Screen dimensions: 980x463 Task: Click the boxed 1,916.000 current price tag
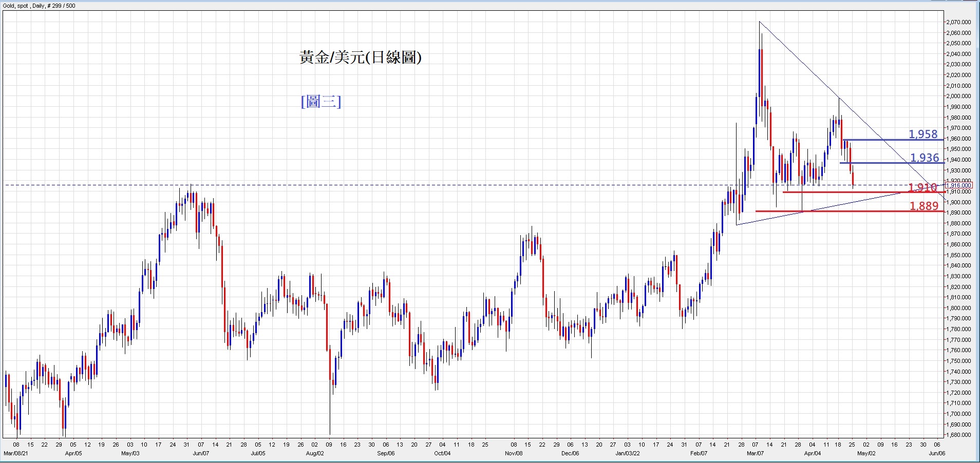pos(958,185)
